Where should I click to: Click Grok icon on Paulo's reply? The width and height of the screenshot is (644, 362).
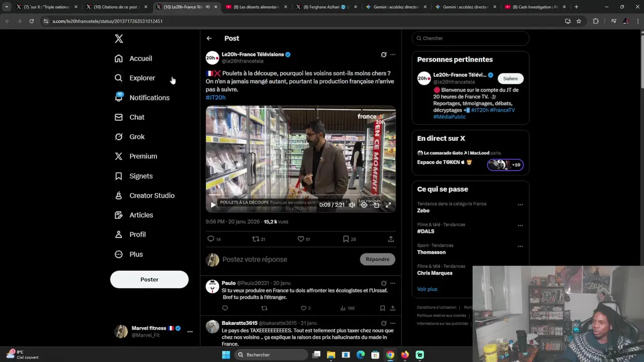pyautogui.click(x=383, y=283)
